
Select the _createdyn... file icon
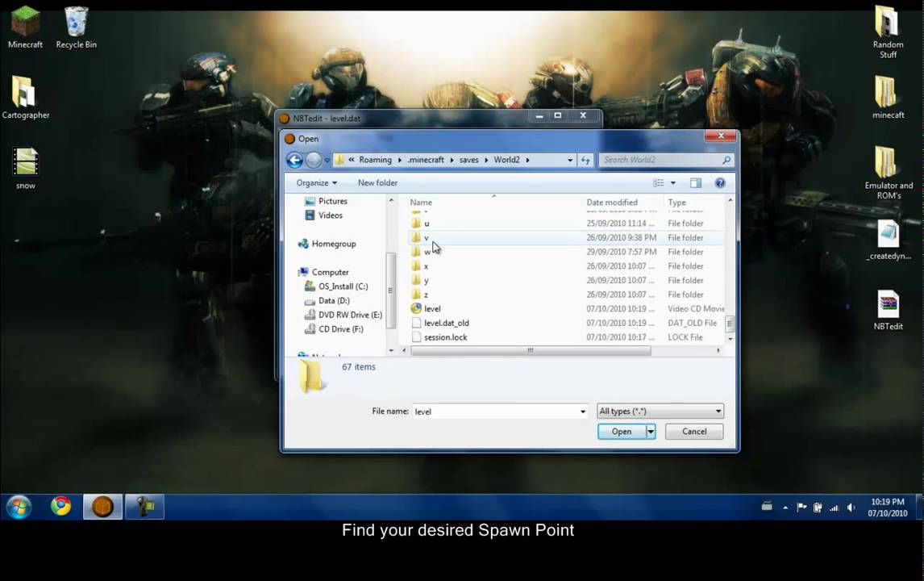889,240
